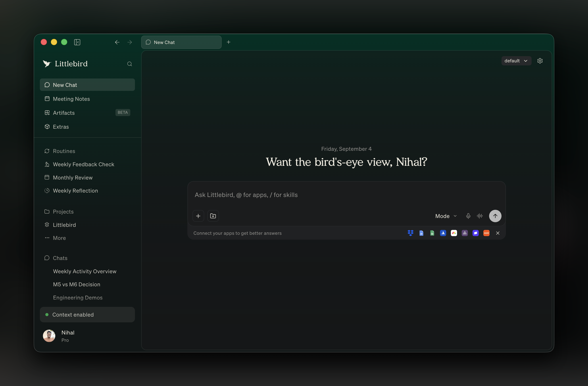Open Weekly Reflection routine
The width and height of the screenshot is (588, 386).
click(87, 191)
